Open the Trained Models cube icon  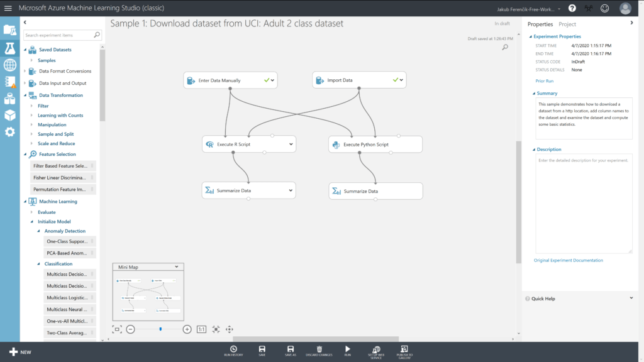point(10,116)
